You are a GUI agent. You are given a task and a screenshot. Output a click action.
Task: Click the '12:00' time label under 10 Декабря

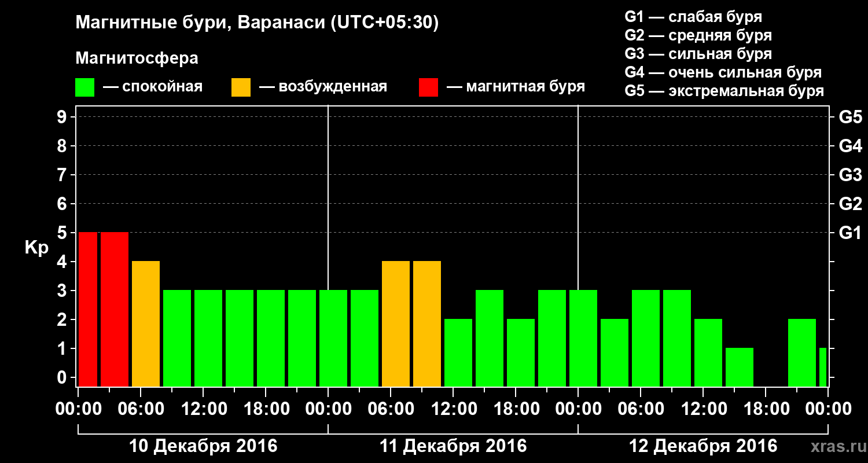tap(203, 409)
